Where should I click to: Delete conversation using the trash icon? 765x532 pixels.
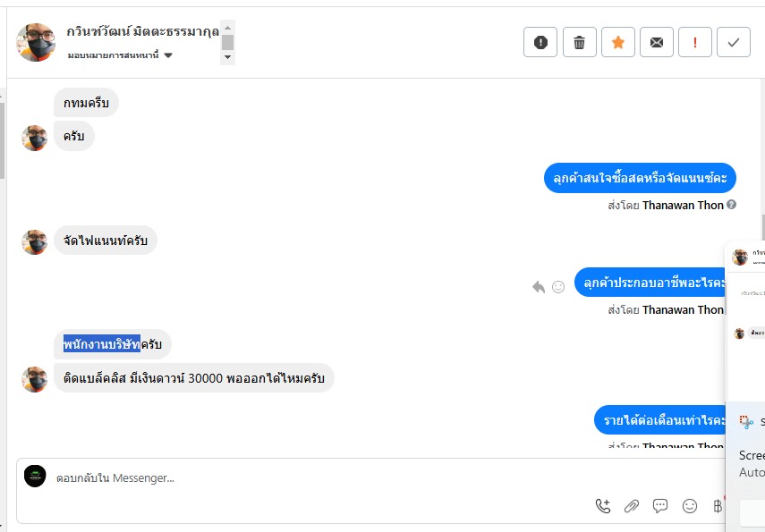[x=580, y=42]
